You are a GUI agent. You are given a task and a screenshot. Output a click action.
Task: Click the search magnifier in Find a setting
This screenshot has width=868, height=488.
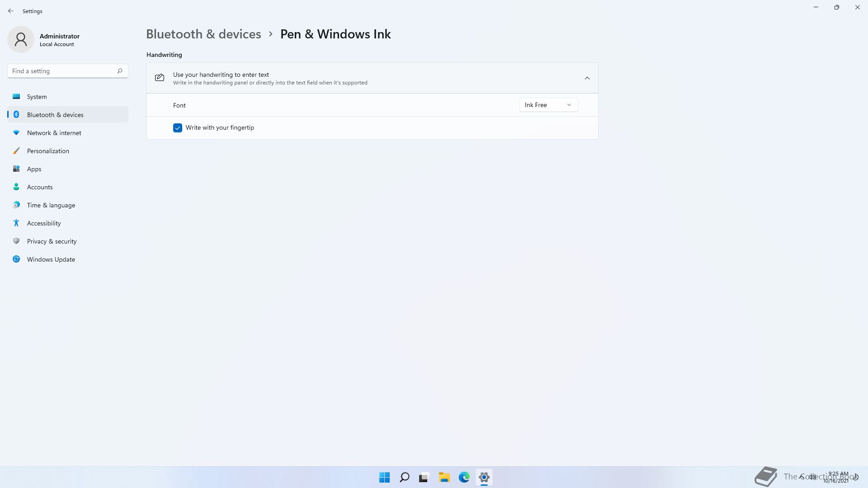[120, 71]
